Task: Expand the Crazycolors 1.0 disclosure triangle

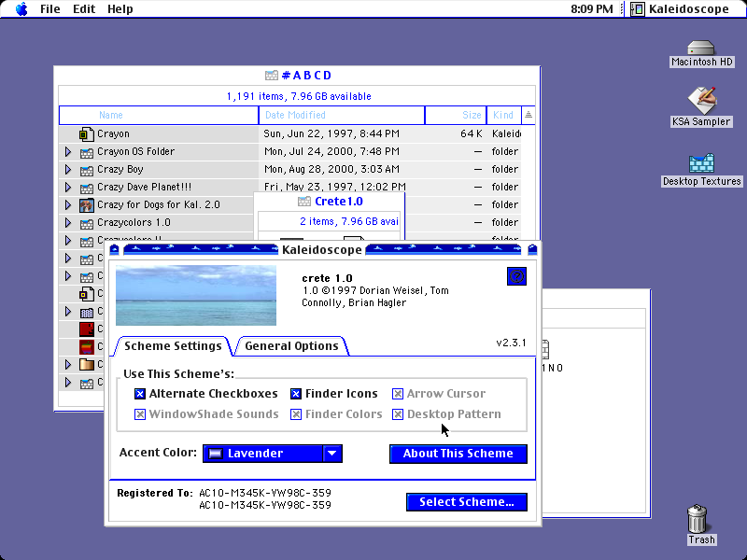Action: 68,222
